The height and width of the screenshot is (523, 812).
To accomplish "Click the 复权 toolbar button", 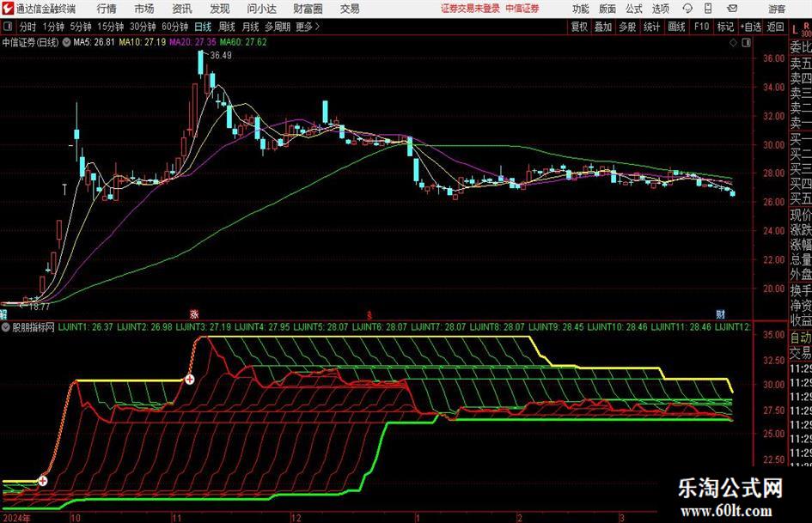I will [x=579, y=27].
